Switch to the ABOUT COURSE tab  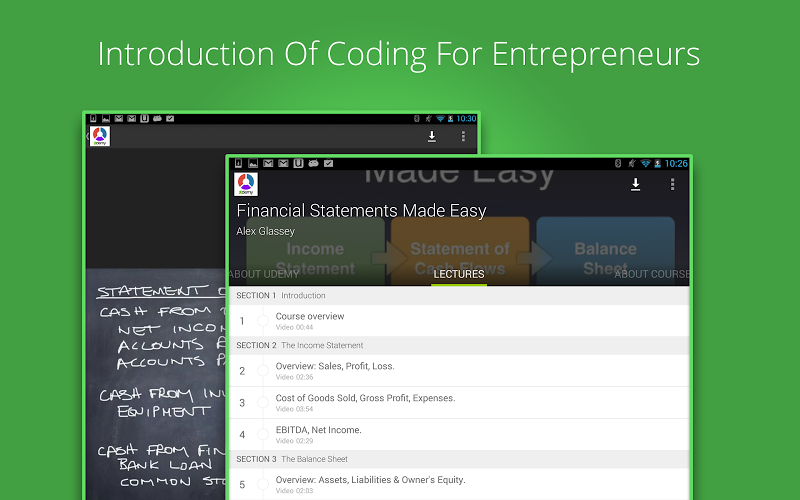652,274
